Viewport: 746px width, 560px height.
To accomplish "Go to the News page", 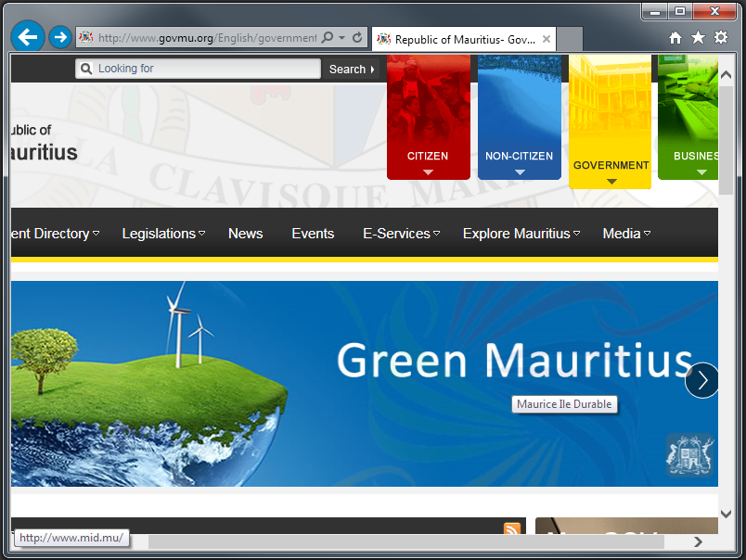I will pos(246,234).
